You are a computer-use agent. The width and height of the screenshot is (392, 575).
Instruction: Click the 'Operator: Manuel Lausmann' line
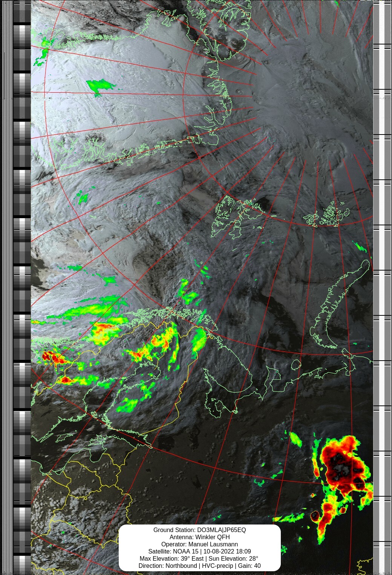199,544
